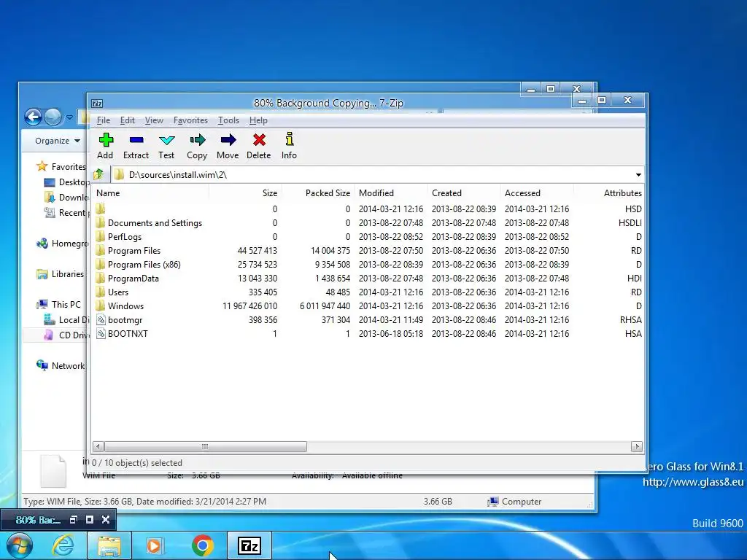Close the 80% background copying mini window

(x=106, y=519)
